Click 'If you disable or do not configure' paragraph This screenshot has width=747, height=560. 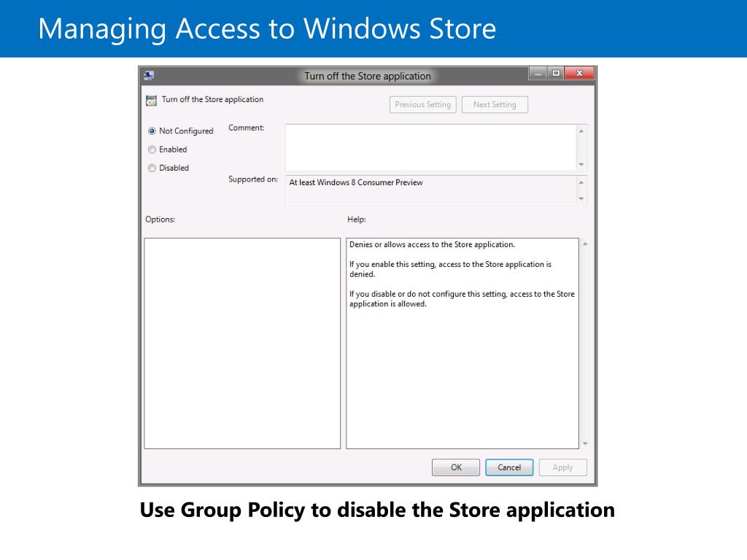[462, 298]
